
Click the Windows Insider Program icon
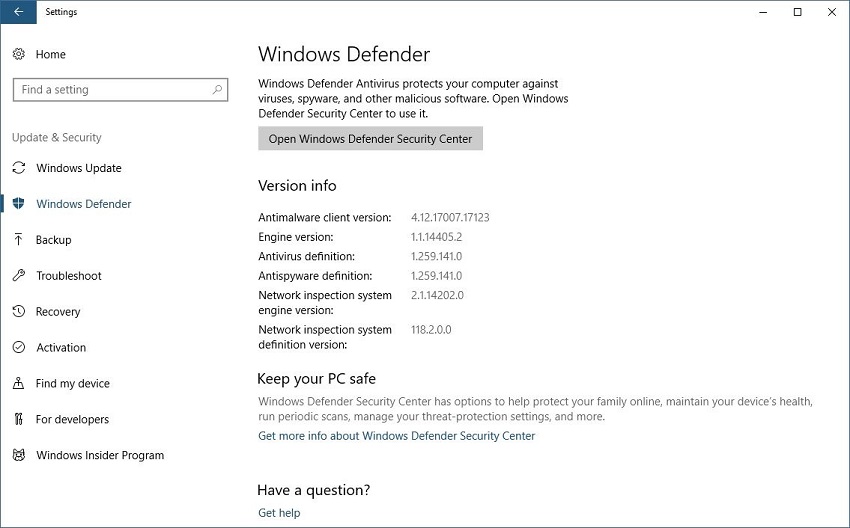19,456
